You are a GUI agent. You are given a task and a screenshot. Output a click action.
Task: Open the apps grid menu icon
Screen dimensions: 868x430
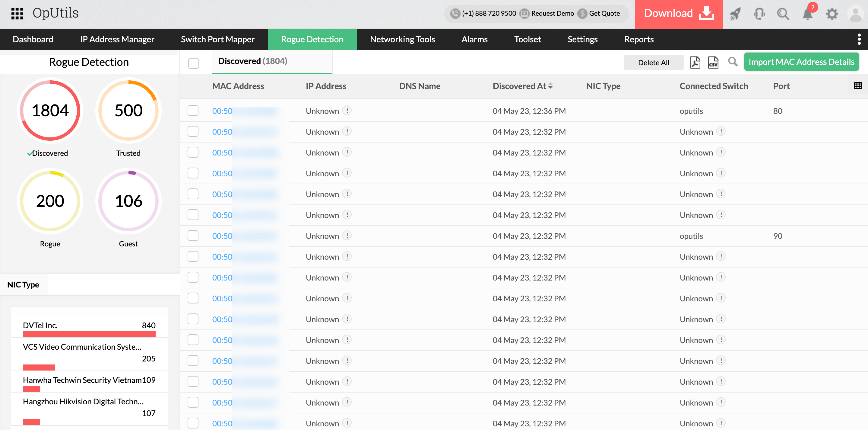(17, 14)
